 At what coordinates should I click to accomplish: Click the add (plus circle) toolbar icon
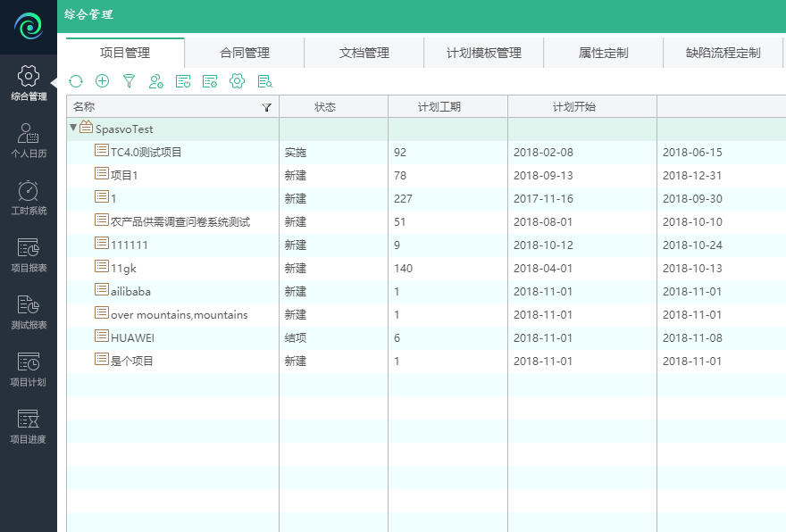click(x=102, y=81)
